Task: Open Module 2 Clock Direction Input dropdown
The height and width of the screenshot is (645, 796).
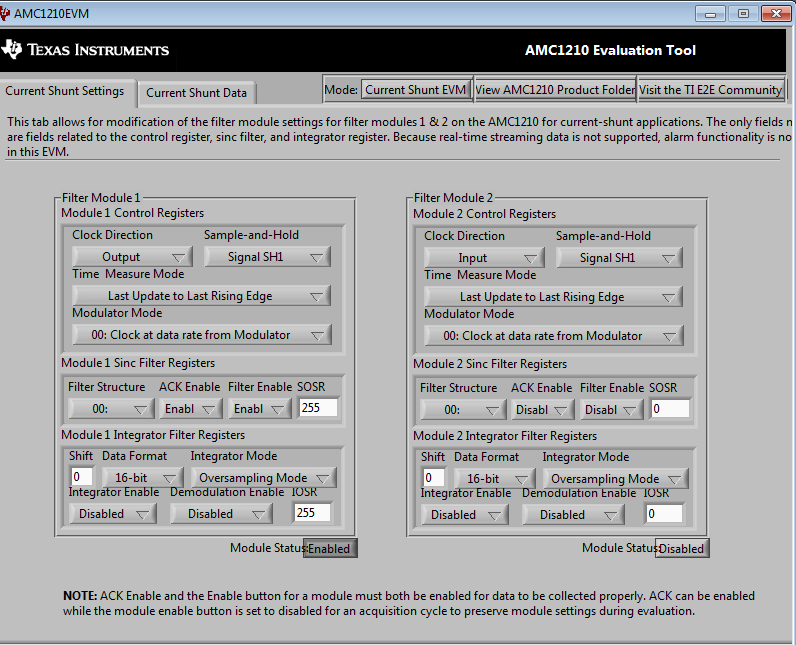Action: (484, 258)
